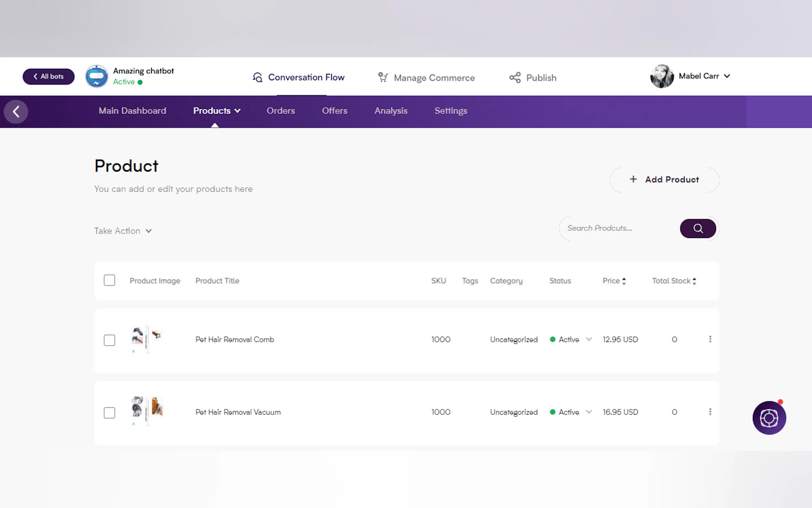Click the magnifier search button
The image size is (812, 508).
[698, 228]
